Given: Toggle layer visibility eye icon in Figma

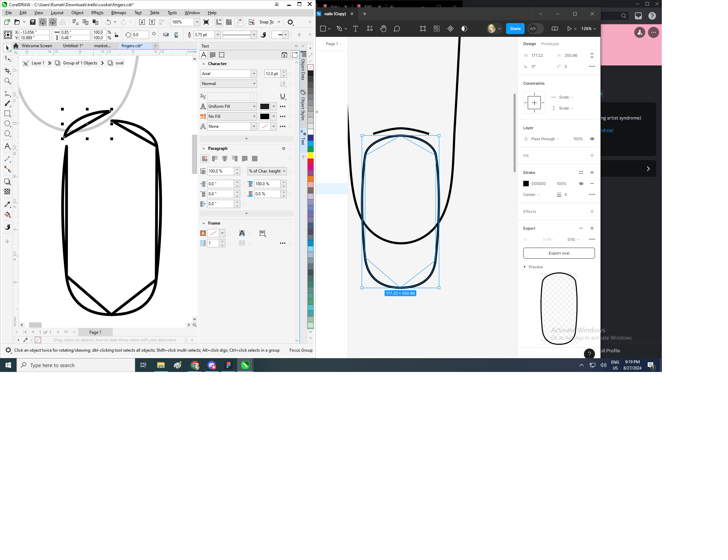Looking at the screenshot, I should (x=593, y=139).
